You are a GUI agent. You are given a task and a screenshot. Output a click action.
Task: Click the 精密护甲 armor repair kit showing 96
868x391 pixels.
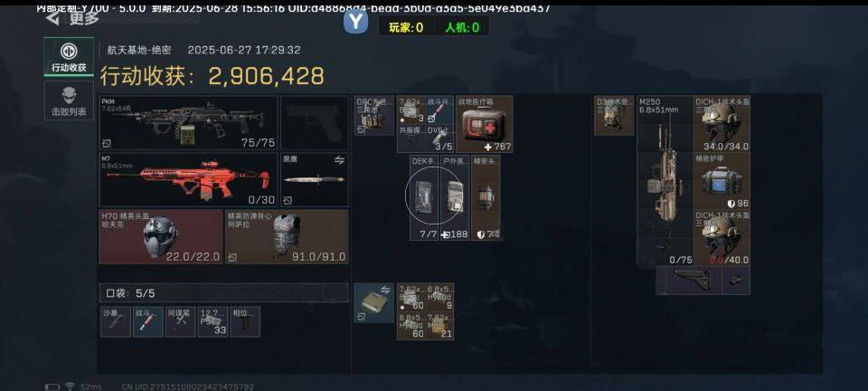tap(722, 181)
